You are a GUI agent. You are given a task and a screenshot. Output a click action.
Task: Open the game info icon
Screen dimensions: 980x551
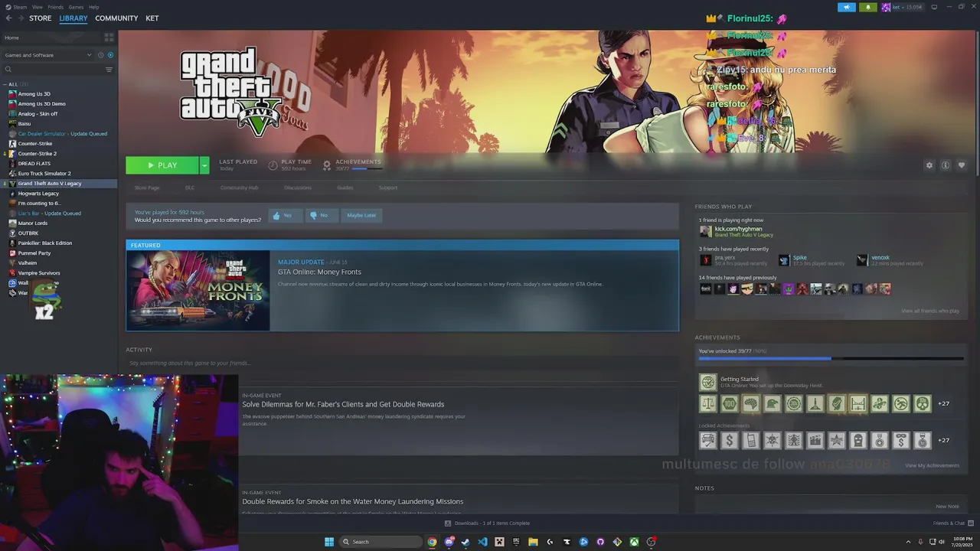(x=946, y=165)
